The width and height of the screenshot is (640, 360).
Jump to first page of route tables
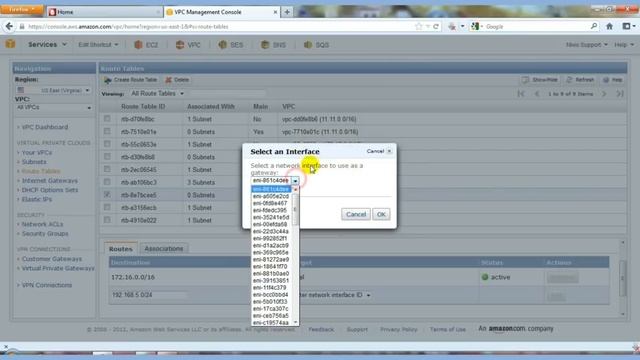tap(521, 94)
